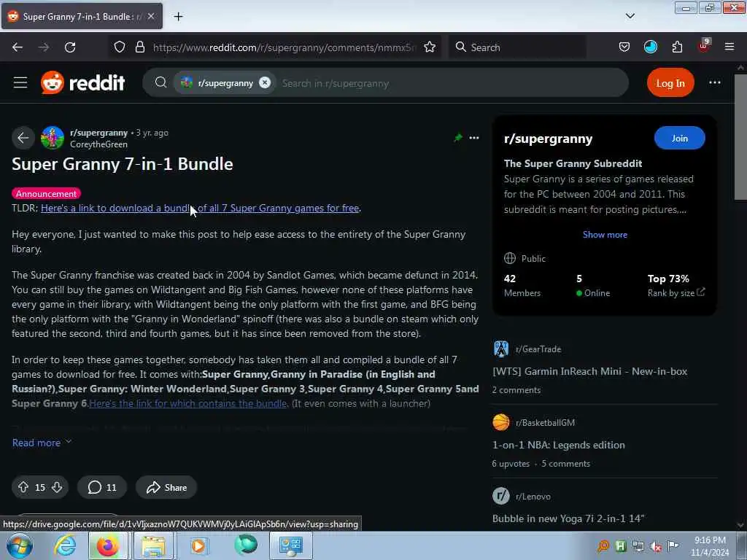
Task: Open network tray icon
Action: [638, 546]
